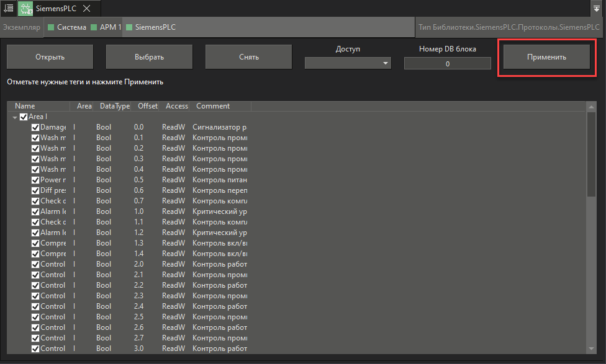Click the panel list icon at top left
This screenshot has height=364, width=606.
click(x=8, y=8)
